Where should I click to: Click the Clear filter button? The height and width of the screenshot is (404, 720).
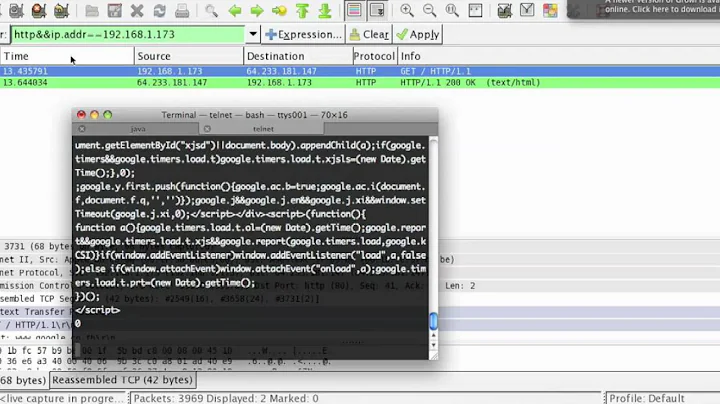tap(369, 34)
